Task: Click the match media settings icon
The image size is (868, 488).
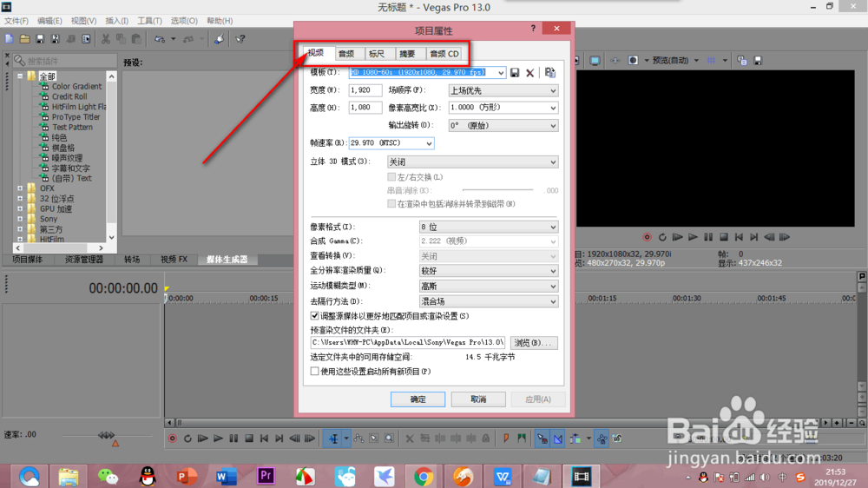Action: 549,73
